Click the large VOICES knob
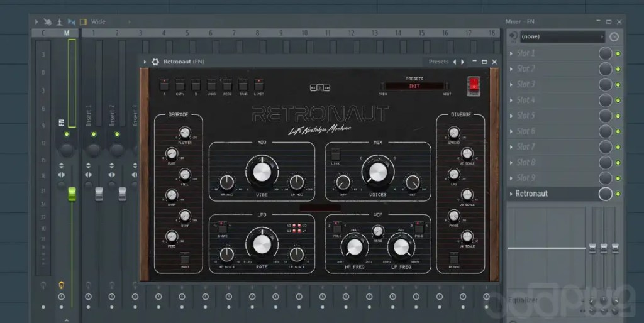The height and width of the screenshot is (323, 644). (x=378, y=172)
